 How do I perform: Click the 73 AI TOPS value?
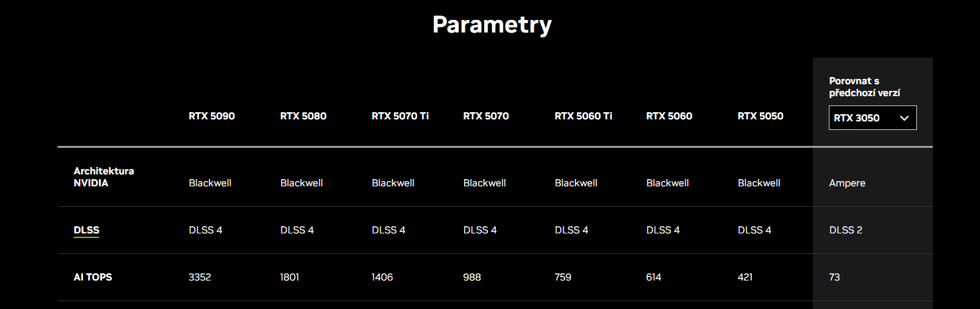pyautogui.click(x=834, y=277)
